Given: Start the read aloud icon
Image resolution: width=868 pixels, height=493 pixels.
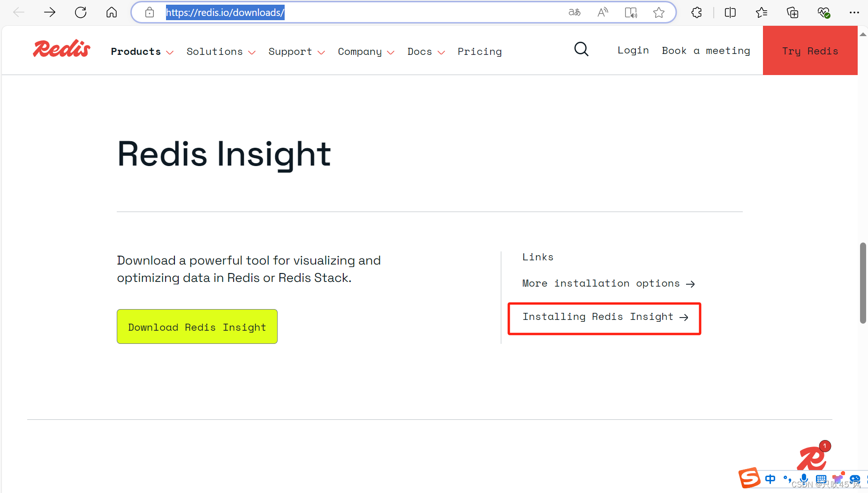Looking at the screenshot, I should pyautogui.click(x=603, y=12).
